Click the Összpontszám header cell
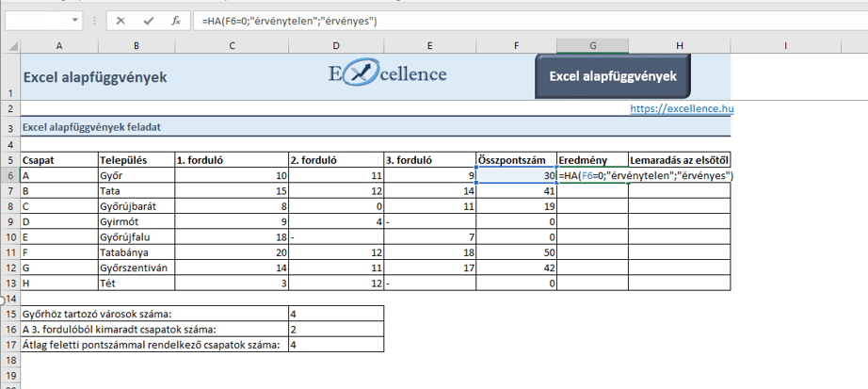The image size is (868, 389). pyautogui.click(x=516, y=161)
